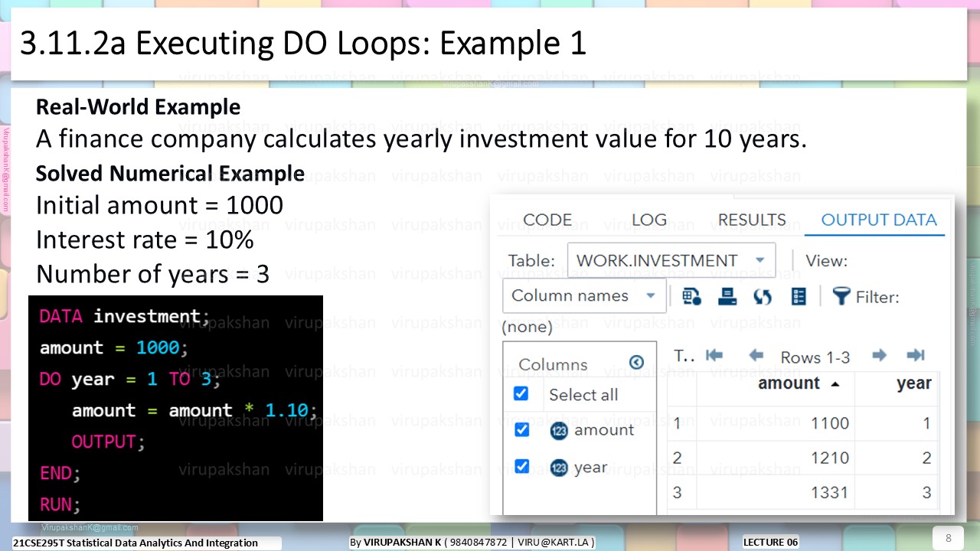Screen dimensions: 980x551
Task: Click the amount column name in Columns list
Action: pos(604,430)
